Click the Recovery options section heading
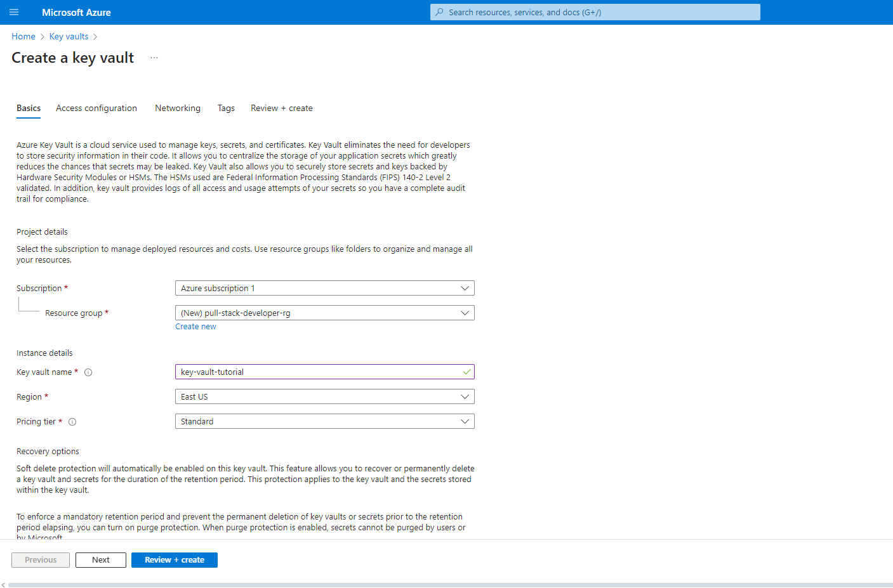 tap(48, 452)
